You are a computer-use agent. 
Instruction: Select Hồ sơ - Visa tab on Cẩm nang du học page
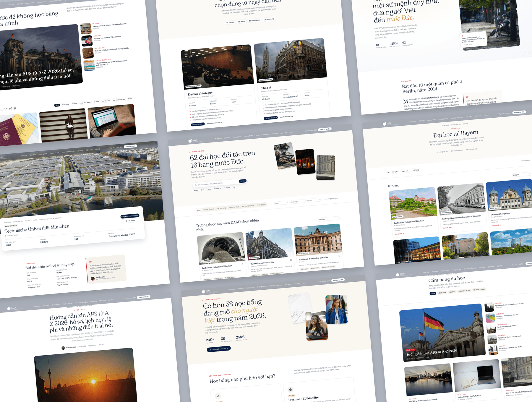(x=442, y=293)
